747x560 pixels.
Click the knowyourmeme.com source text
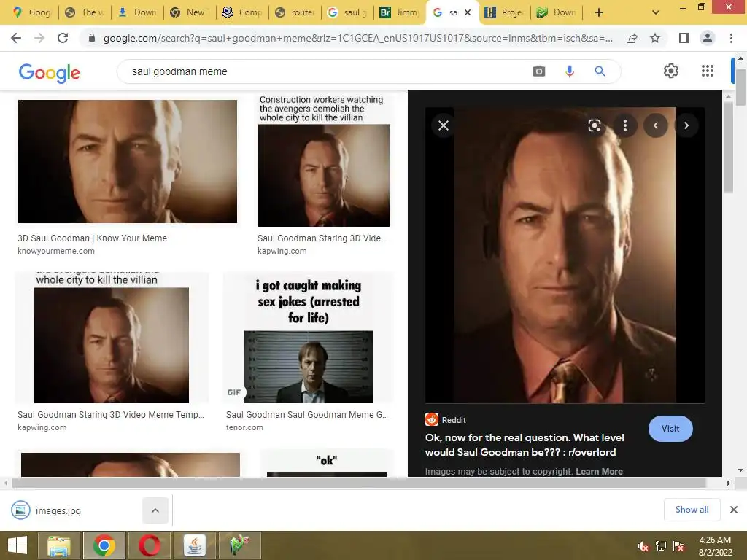55,251
